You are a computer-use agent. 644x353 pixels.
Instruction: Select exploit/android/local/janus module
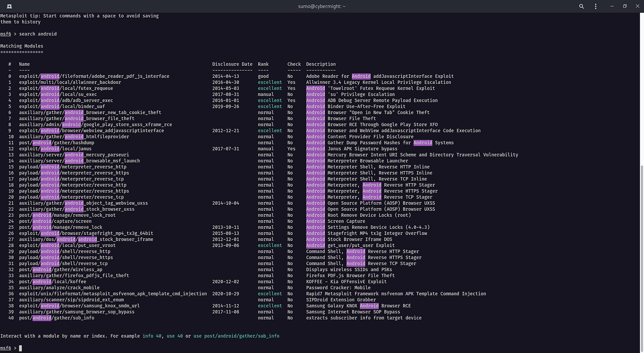[x=55, y=149]
